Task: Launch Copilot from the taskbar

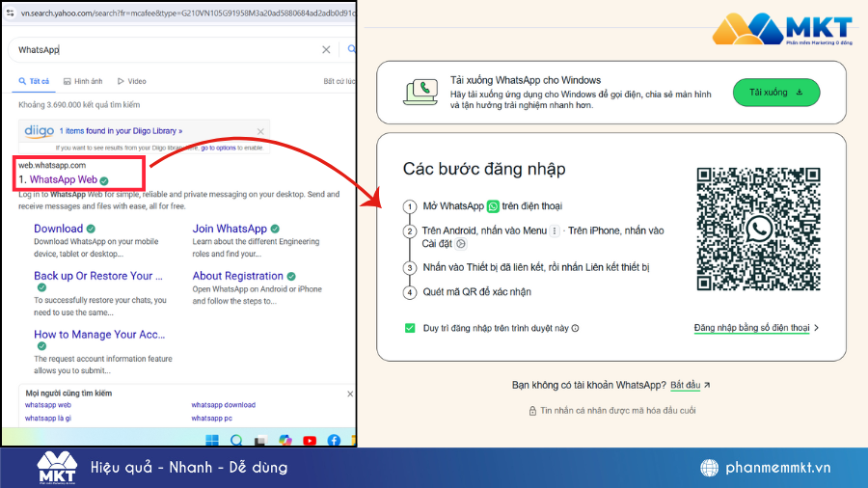Action: [285, 441]
